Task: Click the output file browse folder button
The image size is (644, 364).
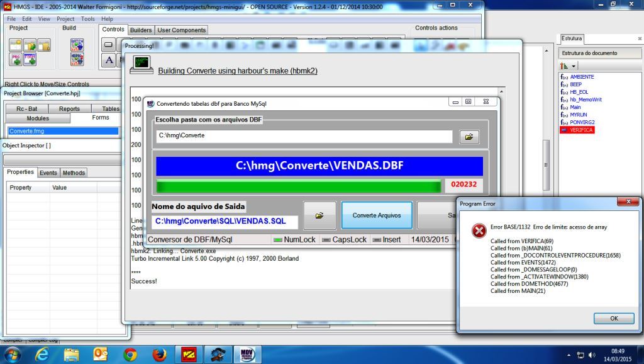Action: coord(319,215)
